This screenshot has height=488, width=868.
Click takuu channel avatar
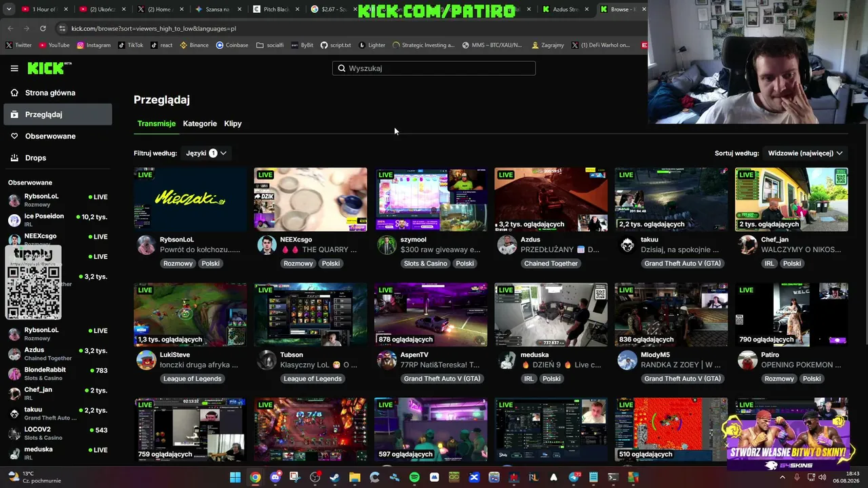click(x=627, y=245)
